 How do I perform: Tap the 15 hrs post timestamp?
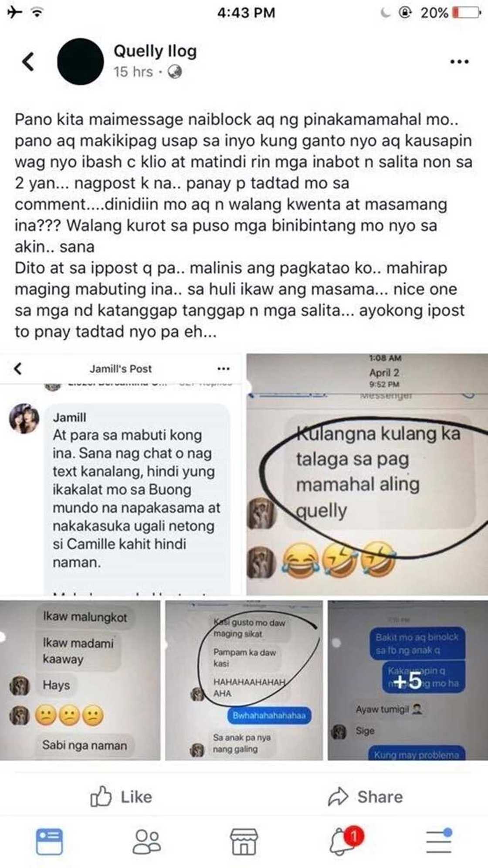click(133, 71)
